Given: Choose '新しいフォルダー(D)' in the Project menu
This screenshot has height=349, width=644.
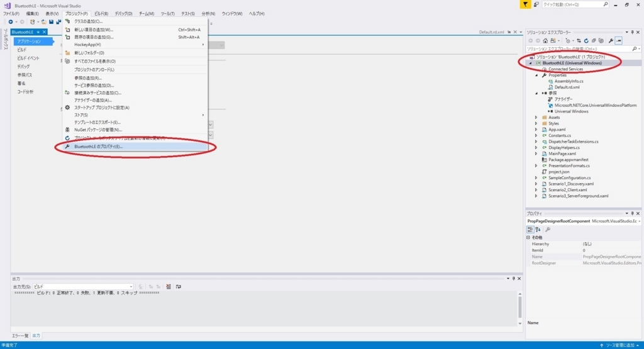Looking at the screenshot, I should tap(136, 53).
